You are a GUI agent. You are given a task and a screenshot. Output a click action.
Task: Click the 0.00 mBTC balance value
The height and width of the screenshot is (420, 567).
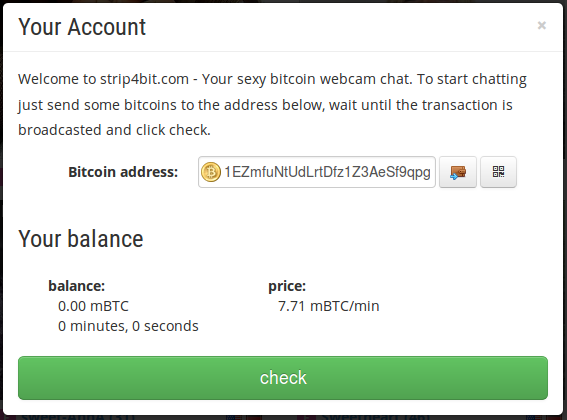[x=93, y=306]
